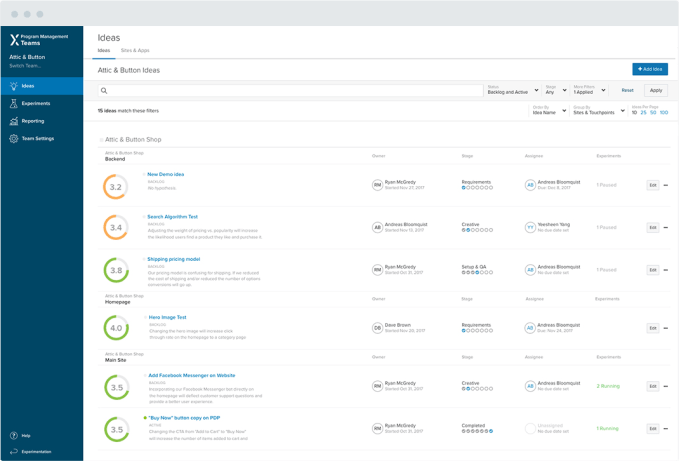This screenshot has height=461, width=679.
Task: Select 100 ideas per page
Action: coord(664,113)
